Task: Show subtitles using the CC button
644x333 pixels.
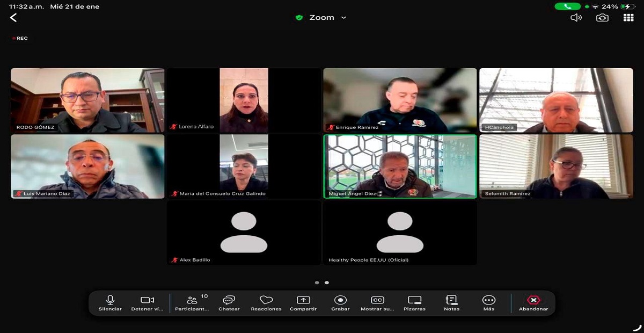Action: pos(377,303)
